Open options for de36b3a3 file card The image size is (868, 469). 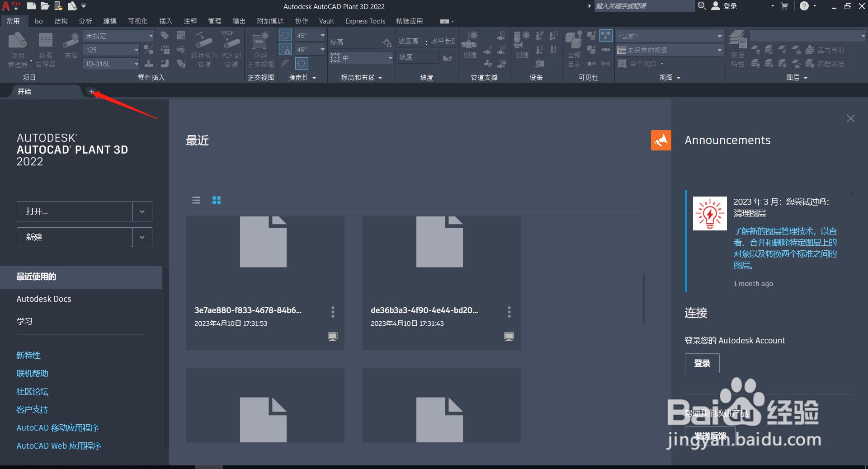pyautogui.click(x=509, y=312)
